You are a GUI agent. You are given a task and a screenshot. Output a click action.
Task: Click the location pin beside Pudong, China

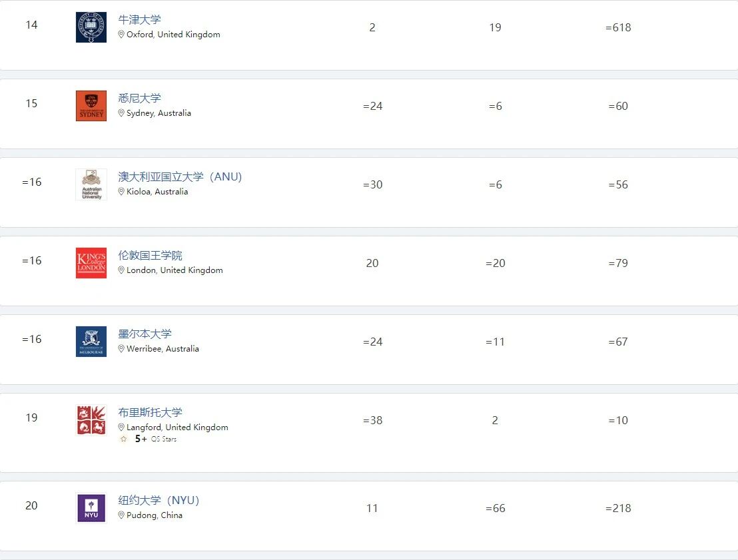tap(121, 515)
